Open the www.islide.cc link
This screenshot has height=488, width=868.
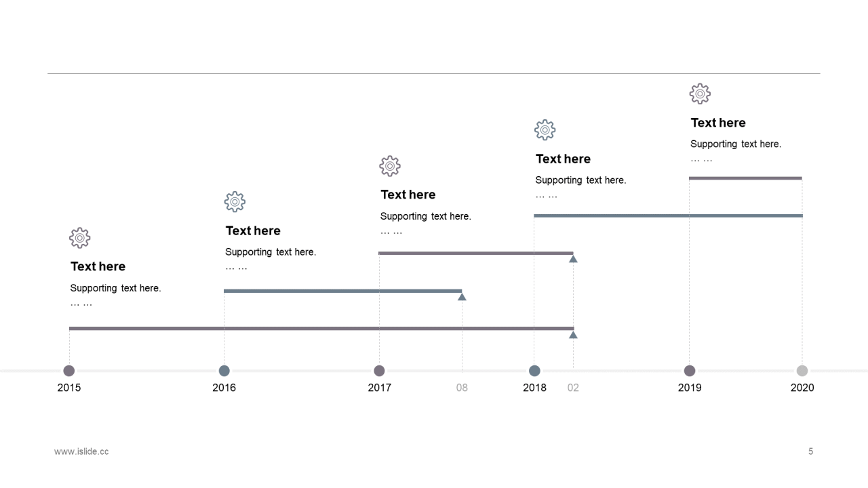tap(81, 451)
